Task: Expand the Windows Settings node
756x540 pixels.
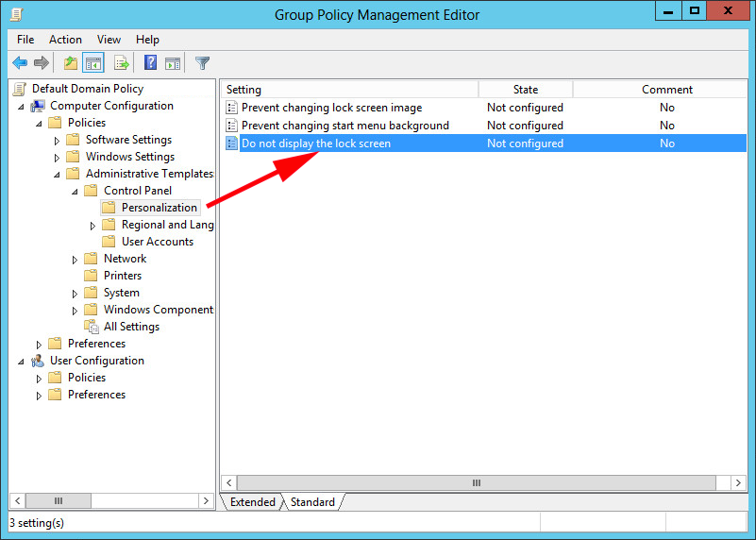Action: coord(57,158)
